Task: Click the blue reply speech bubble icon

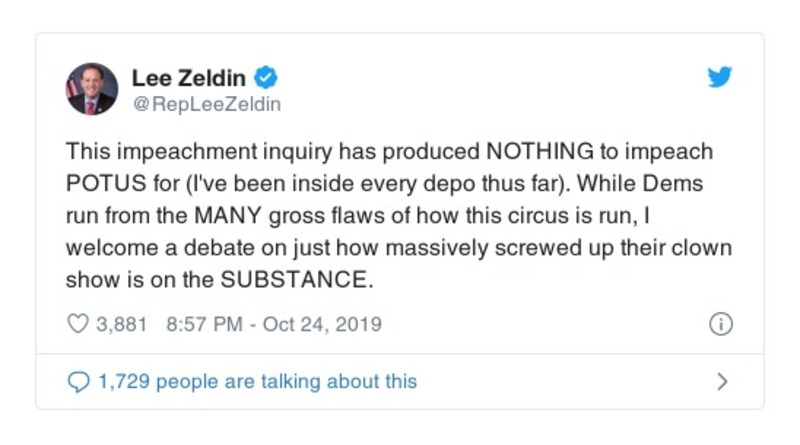Action: tap(77, 381)
